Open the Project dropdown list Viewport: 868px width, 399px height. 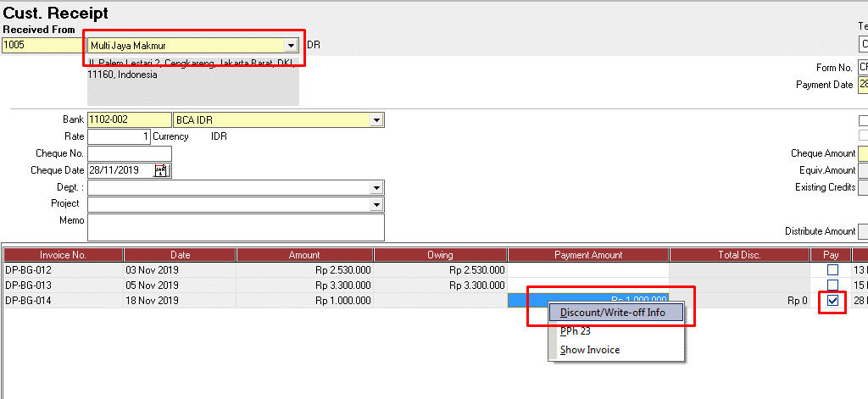pos(376,204)
